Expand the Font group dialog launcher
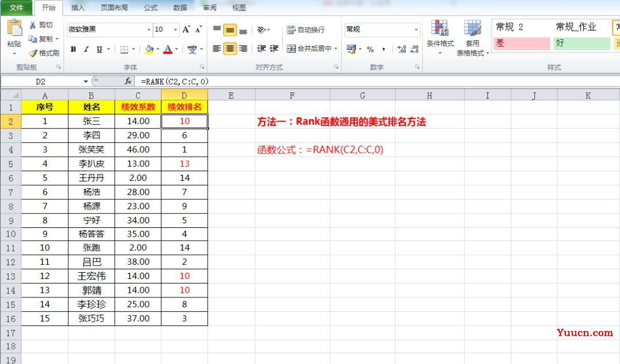 click(x=201, y=67)
